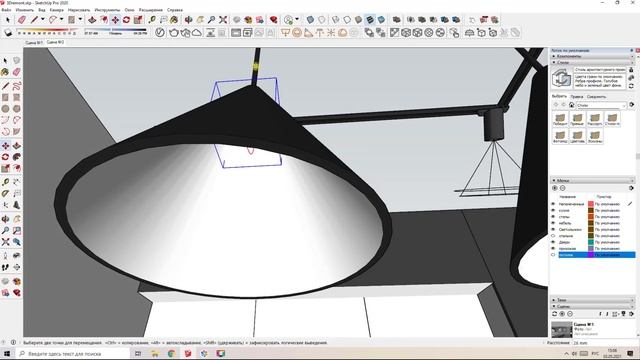This screenshot has width=640, height=360.
Task: Toggle visibility of second tag row
Action: [x=553, y=210]
